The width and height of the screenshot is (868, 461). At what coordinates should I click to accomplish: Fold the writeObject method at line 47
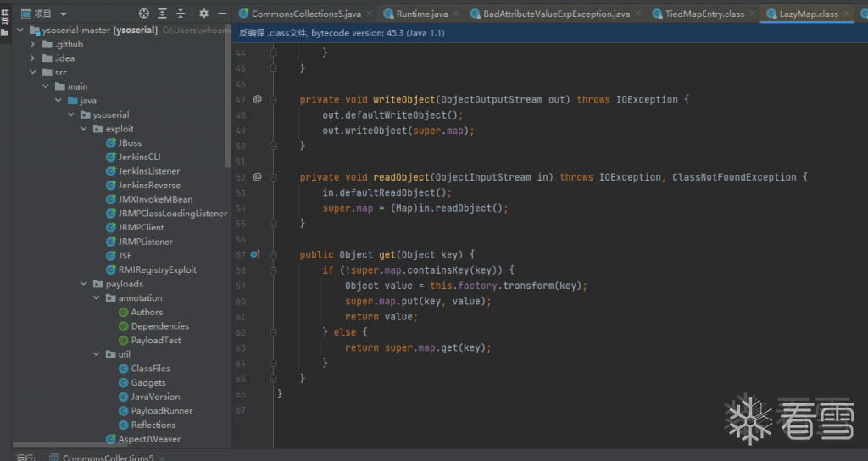tap(274, 100)
